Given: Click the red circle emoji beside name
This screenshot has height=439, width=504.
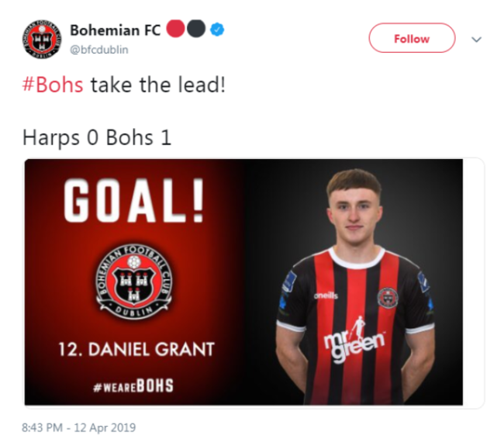Looking at the screenshot, I should (x=175, y=29).
